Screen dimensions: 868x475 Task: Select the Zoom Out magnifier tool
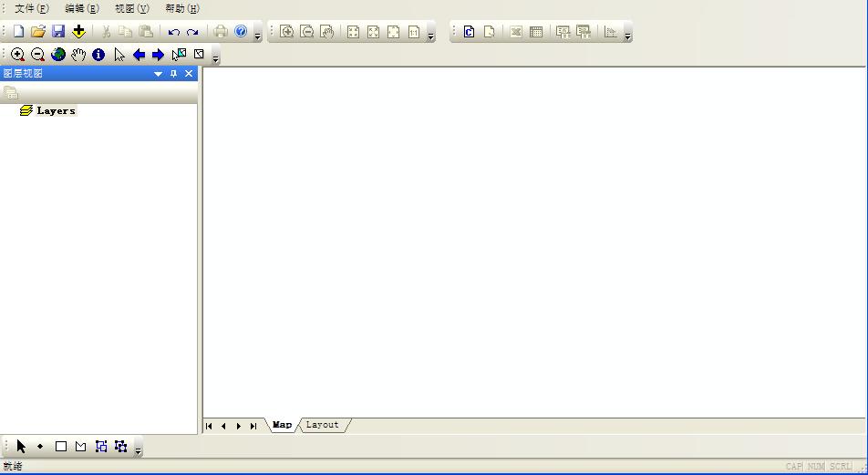tap(37, 55)
